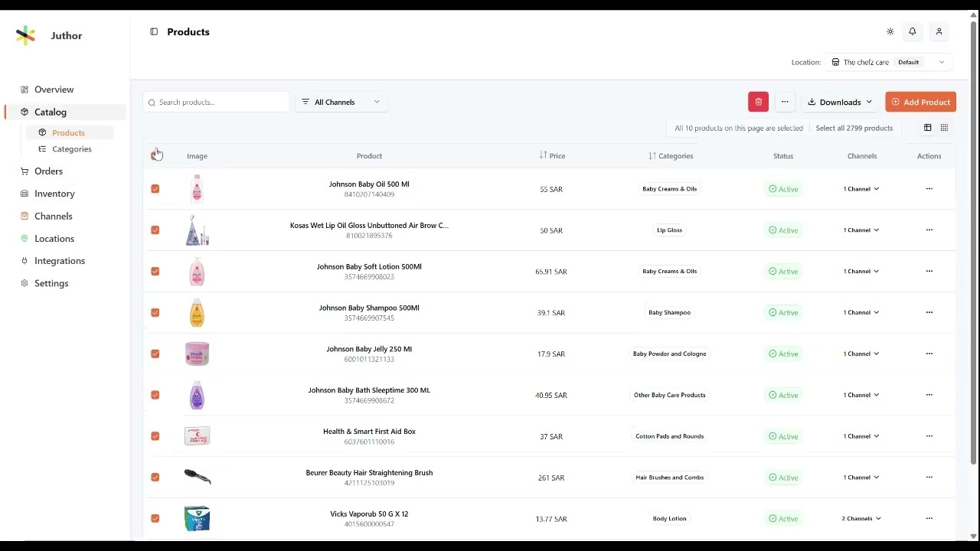
Task: Open Locations page link
Action: click(x=54, y=239)
